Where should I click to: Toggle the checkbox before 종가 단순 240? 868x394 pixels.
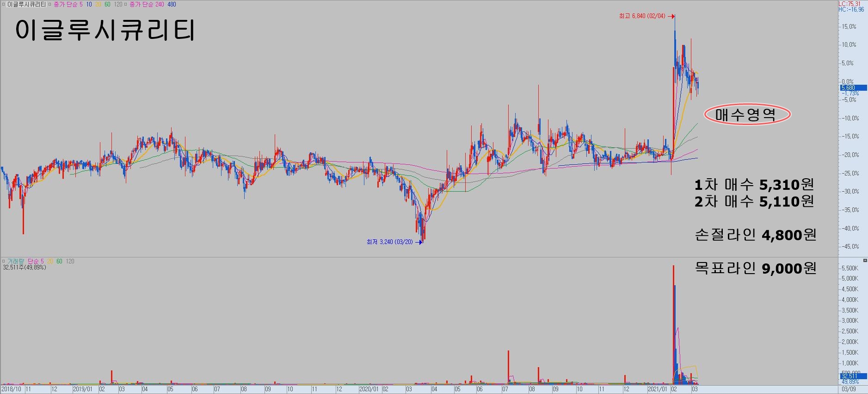[x=126, y=4]
